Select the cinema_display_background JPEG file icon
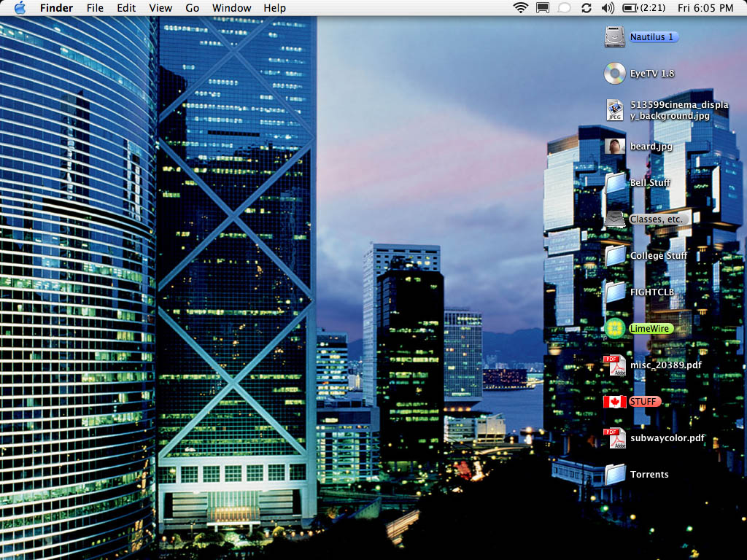Image resolution: width=747 pixels, height=560 pixels. pos(614,109)
